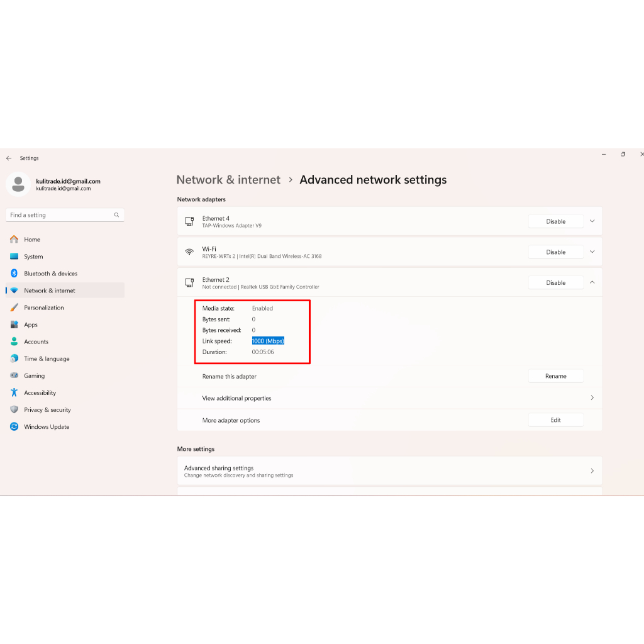
Task: Open Gaming settings
Action: 65,376
